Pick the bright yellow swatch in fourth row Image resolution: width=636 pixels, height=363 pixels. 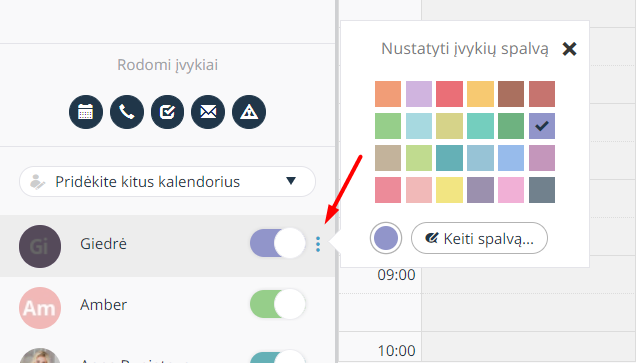[449, 190]
